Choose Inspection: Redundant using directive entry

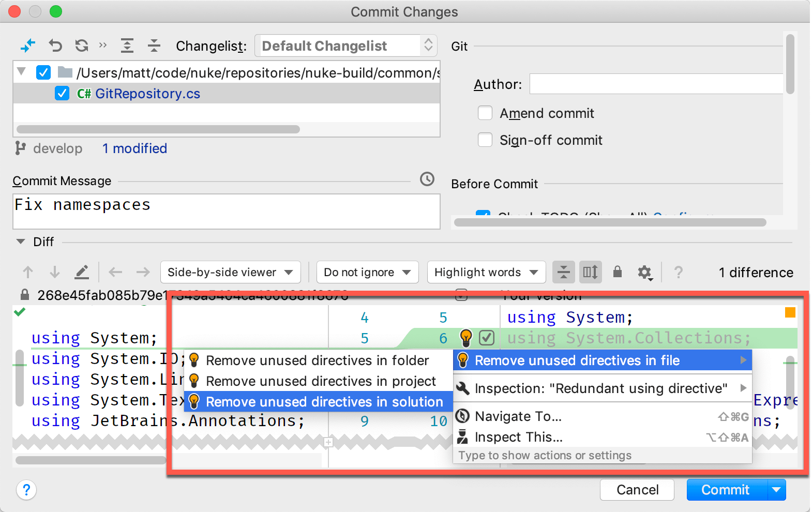pyautogui.click(x=600, y=388)
